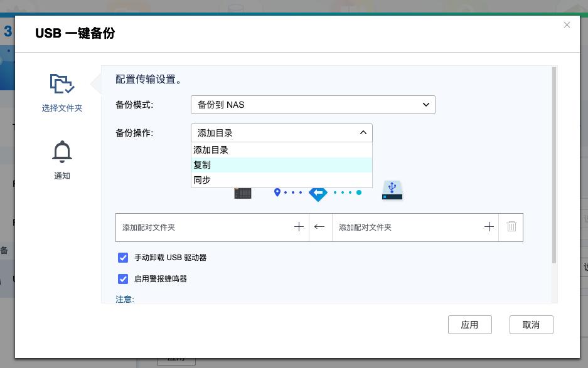
Task: Delete the folder pair with trash icon
Action: coord(511,227)
